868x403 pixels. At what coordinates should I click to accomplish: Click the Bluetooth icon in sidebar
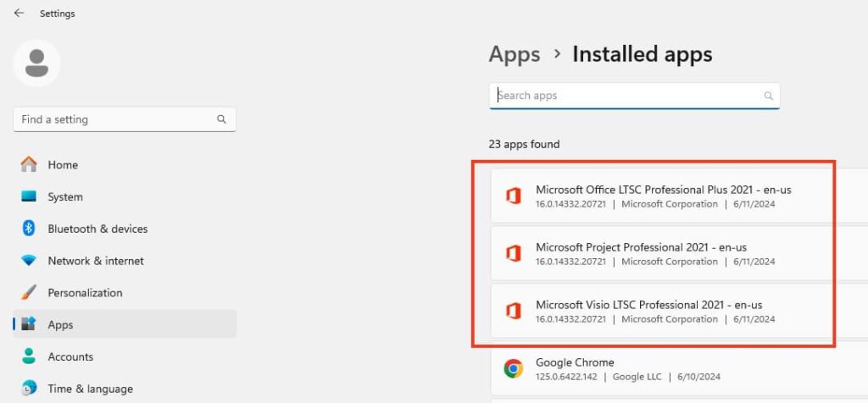pyautogui.click(x=29, y=229)
